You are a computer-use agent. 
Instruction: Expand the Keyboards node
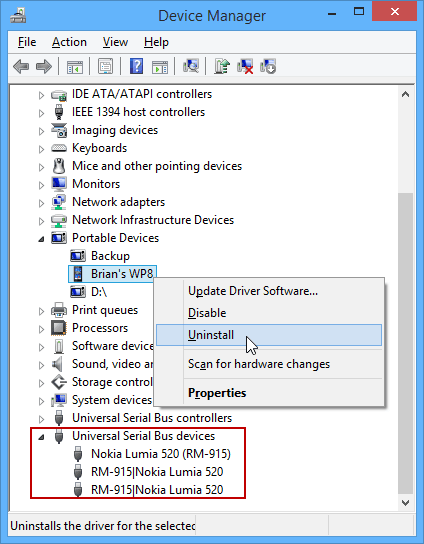pyautogui.click(x=41, y=149)
